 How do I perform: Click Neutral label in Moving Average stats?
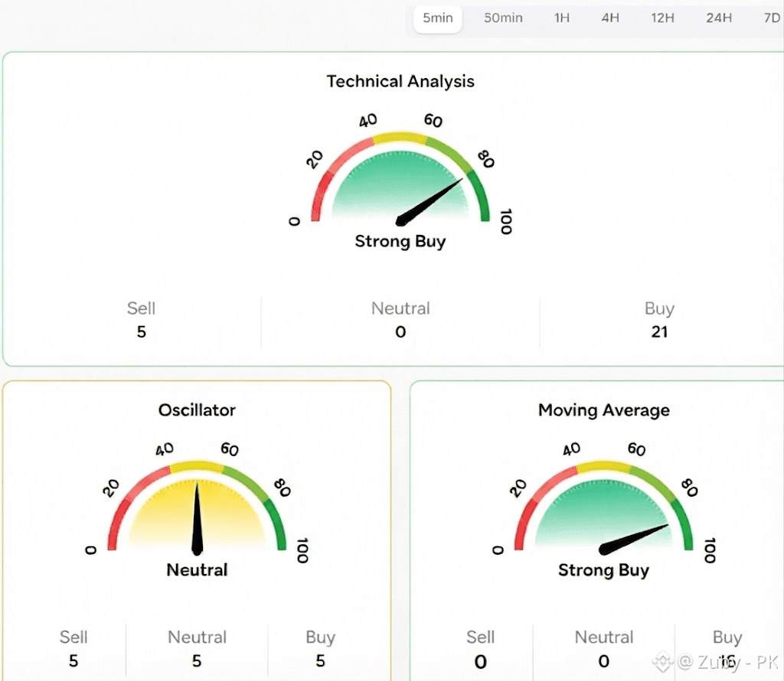604,637
